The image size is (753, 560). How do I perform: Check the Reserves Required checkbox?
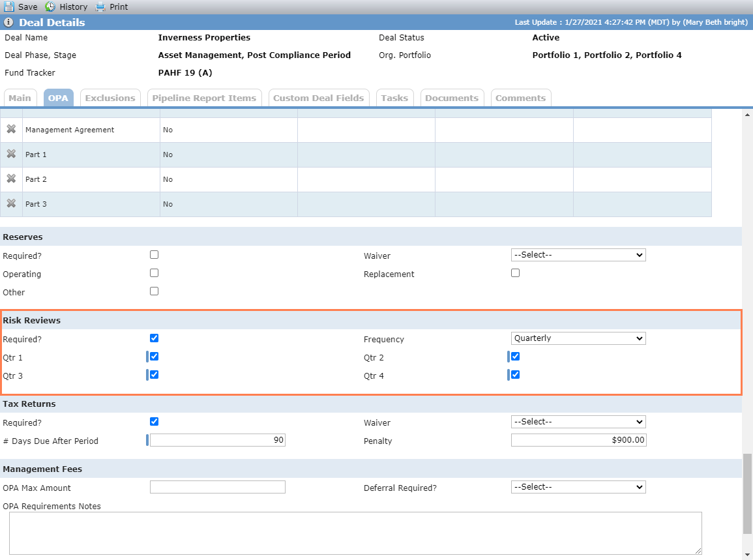(x=154, y=254)
